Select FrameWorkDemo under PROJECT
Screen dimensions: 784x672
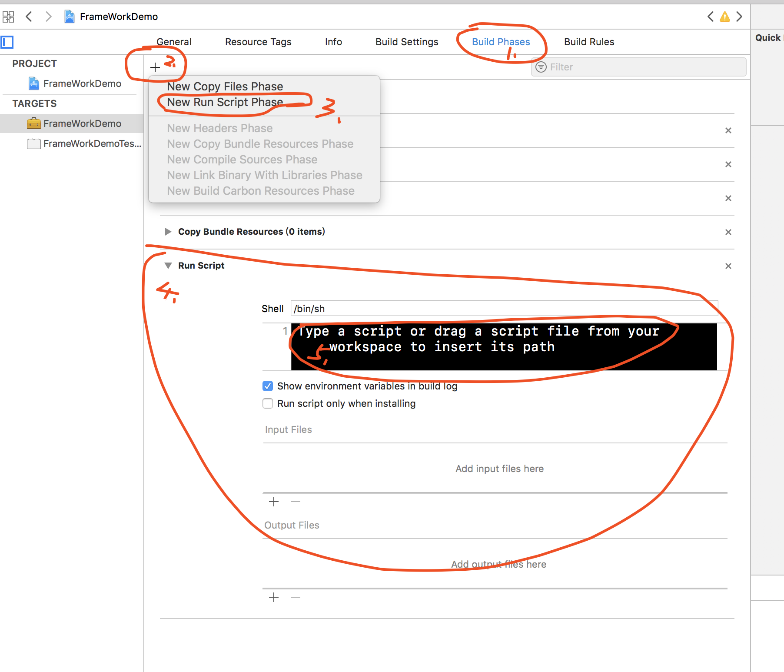coord(75,83)
